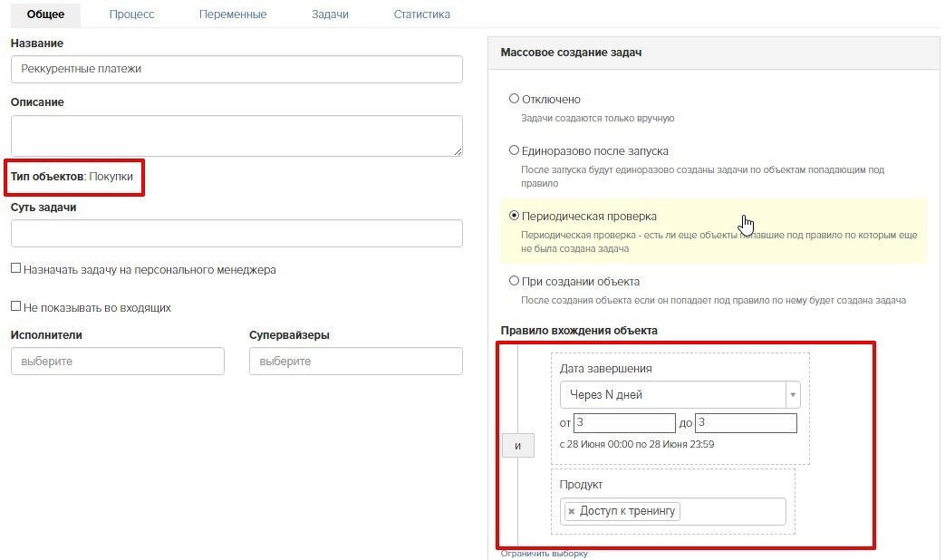Go to the 'Задачи' tab
Viewport: 945px width, 560px height.
click(x=330, y=14)
